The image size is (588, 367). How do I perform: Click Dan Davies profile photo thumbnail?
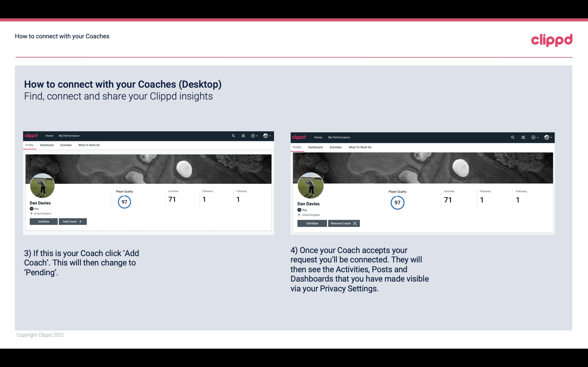point(42,185)
